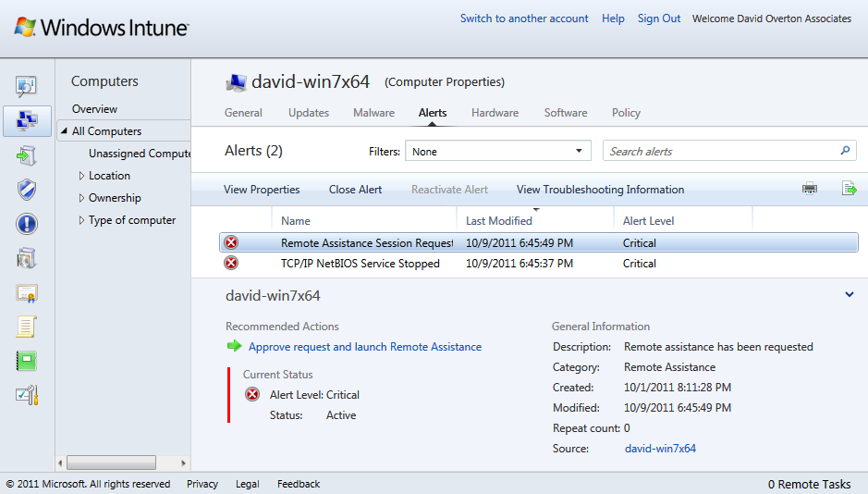Switch to the Policy tab
The width and height of the screenshot is (868, 494).
pyautogui.click(x=626, y=113)
